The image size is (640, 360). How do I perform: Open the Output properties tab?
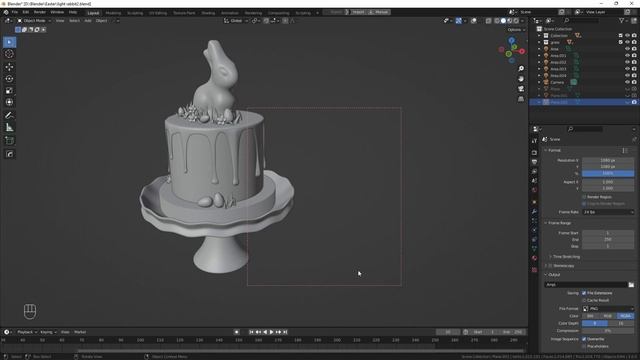click(534, 162)
